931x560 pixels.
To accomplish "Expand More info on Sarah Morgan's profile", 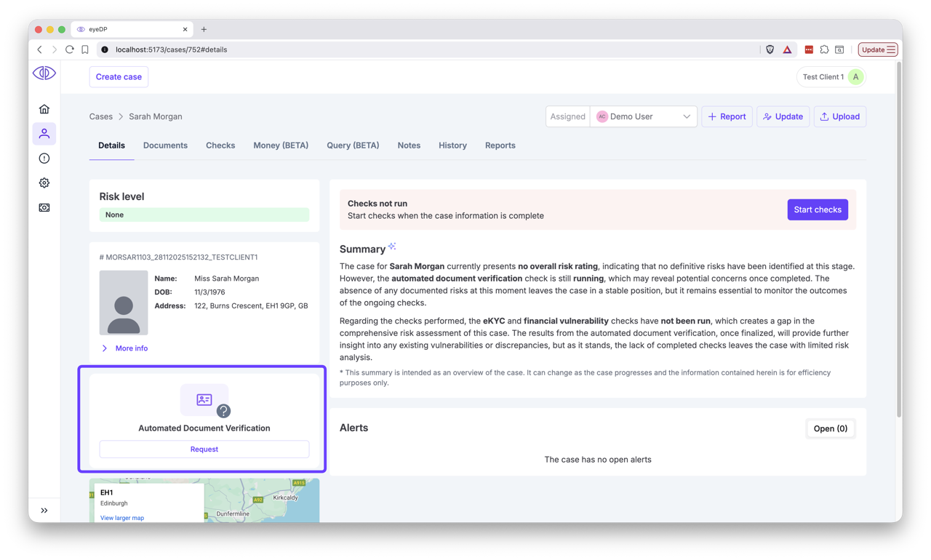I will (x=124, y=348).
